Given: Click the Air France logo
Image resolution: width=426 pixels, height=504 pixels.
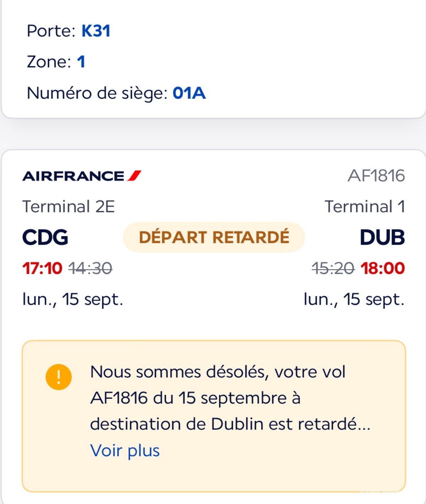Looking at the screenshot, I should click(x=82, y=176).
